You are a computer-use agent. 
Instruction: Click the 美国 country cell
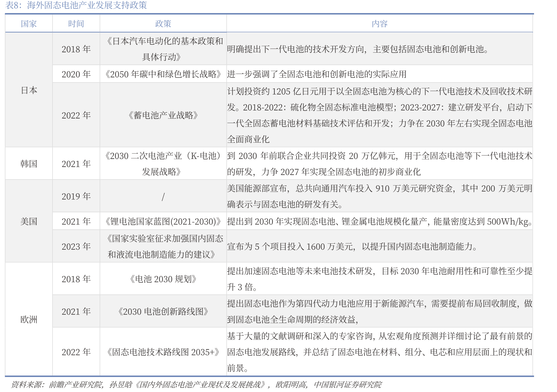(29, 221)
